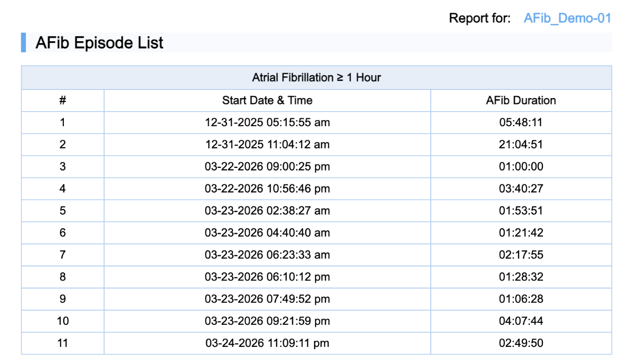Click the episode number in row 10
This screenshot has width=626, height=364.
[62, 321]
